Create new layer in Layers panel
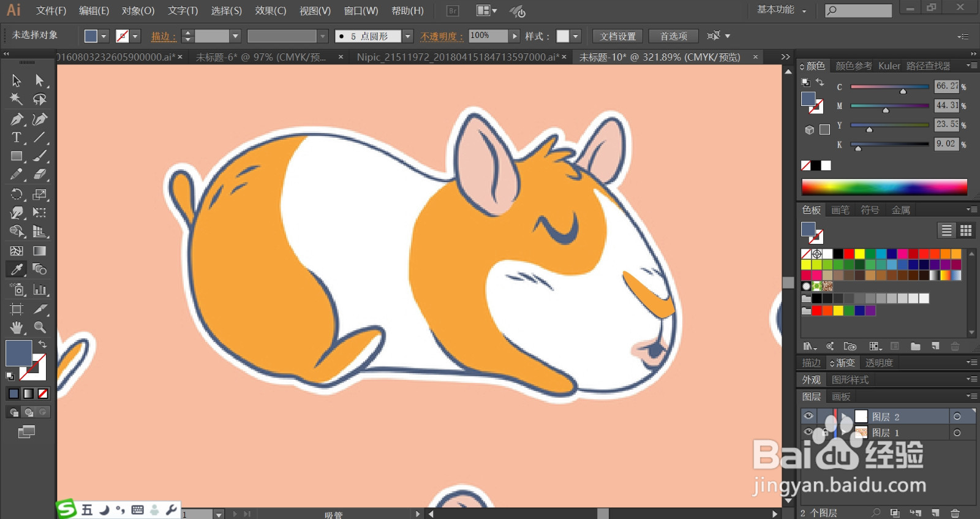This screenshot has width=980, height=519. tap(935, 513)
